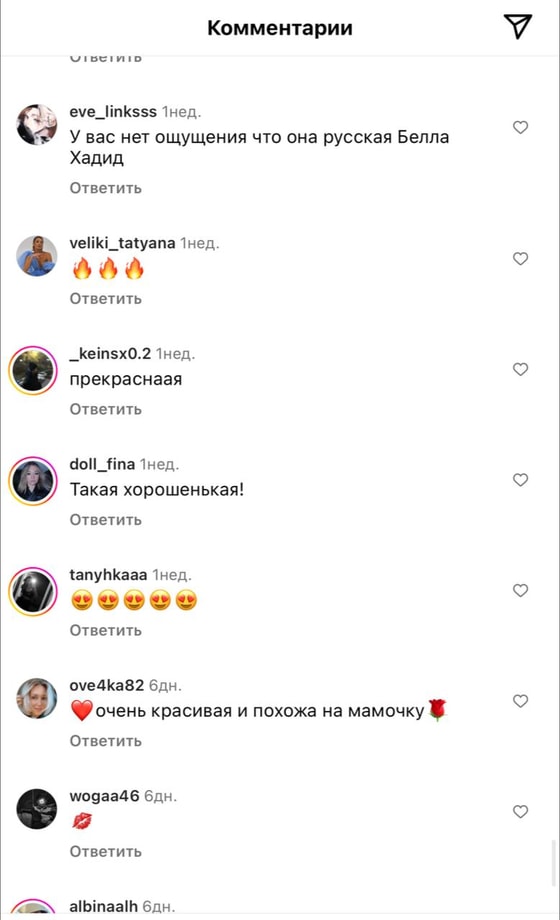Like eve_linksss's comment with the heart
This screenshot has width=560, height=920.
[520, 127]
